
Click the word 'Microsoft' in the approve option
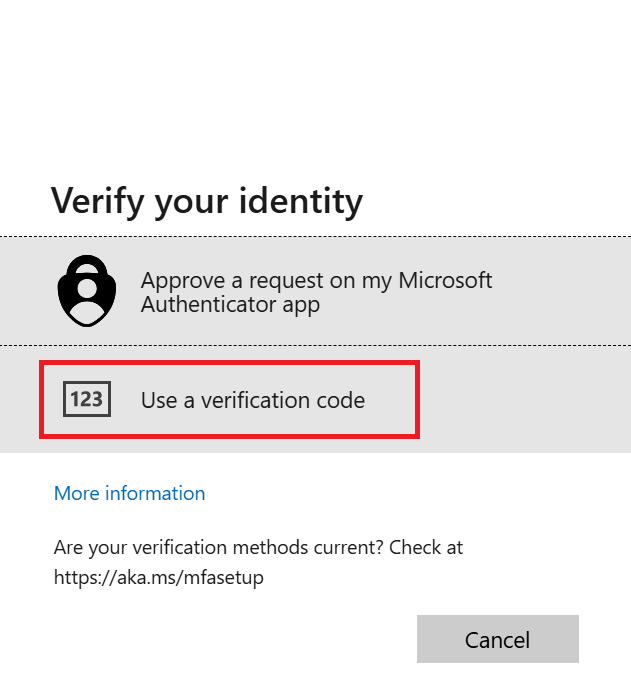click(445, 280)
